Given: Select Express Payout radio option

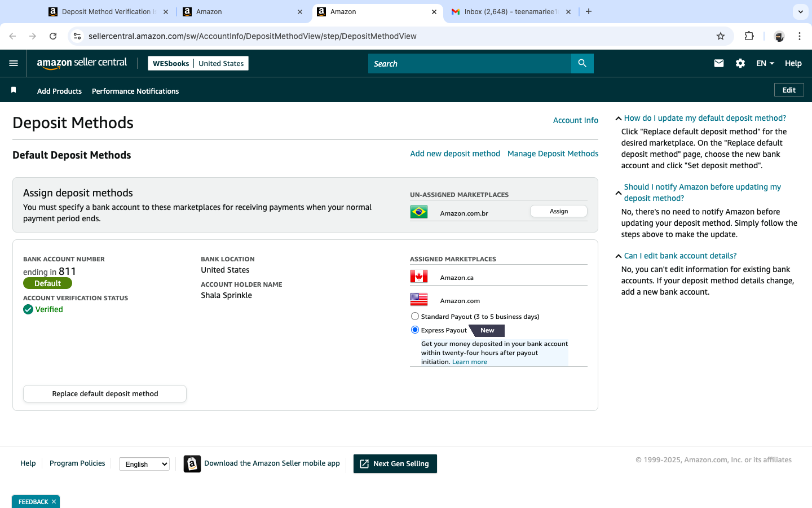Looking at the screenshot, I should click(415, 330).
